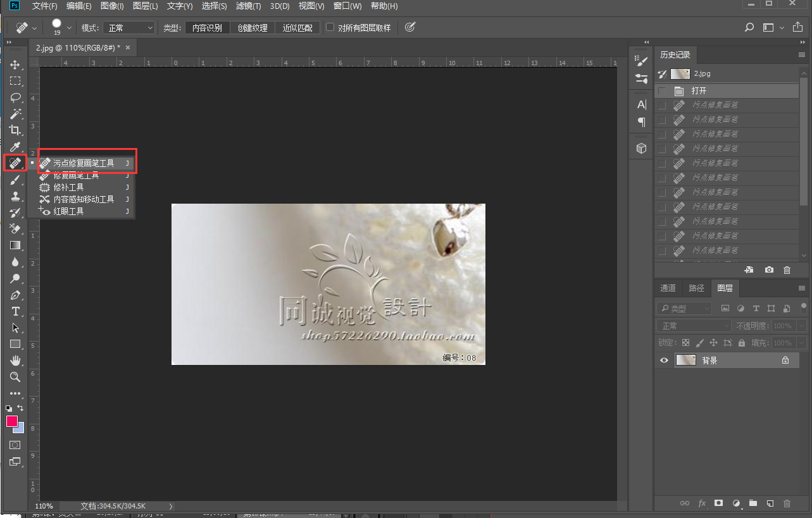This screenshot has width=812, height=518.
Task: Create new snapshot in History panel
Action: tap(769, 269)
